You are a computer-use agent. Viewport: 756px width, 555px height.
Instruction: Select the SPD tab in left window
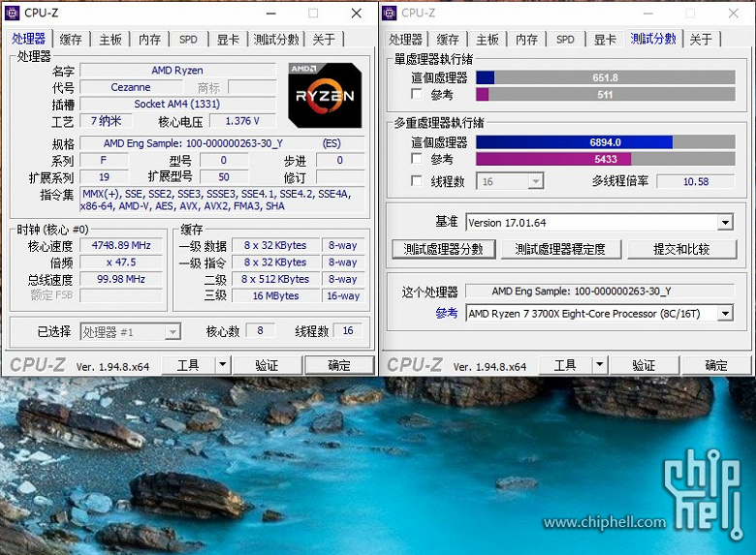click(x=189, y=39)
